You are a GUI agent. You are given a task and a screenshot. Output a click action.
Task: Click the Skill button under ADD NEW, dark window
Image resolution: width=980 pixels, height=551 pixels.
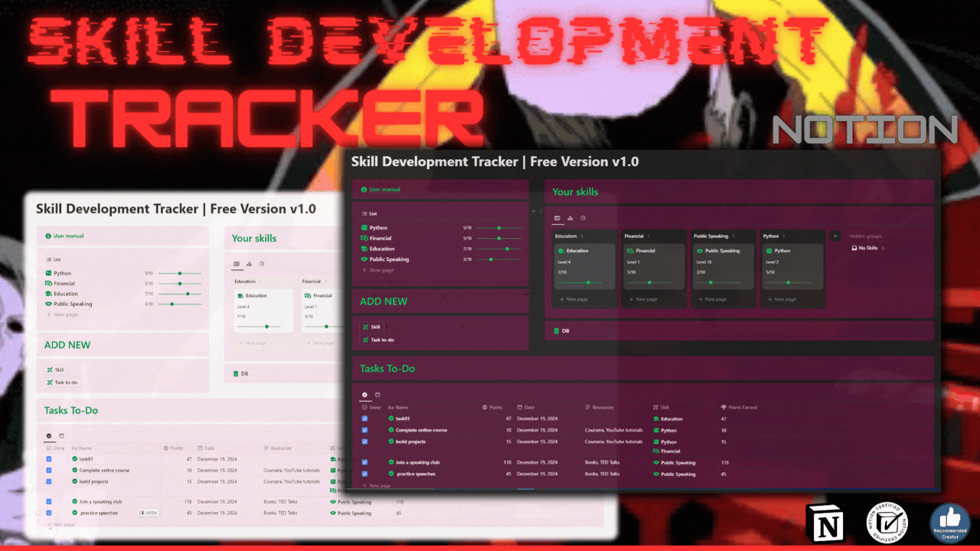[371, 327]
